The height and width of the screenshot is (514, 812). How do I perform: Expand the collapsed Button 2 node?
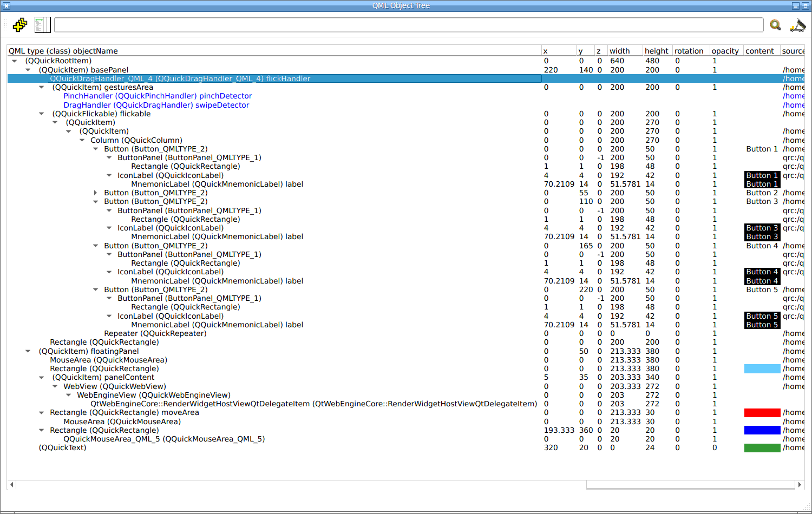click(96, 193)
